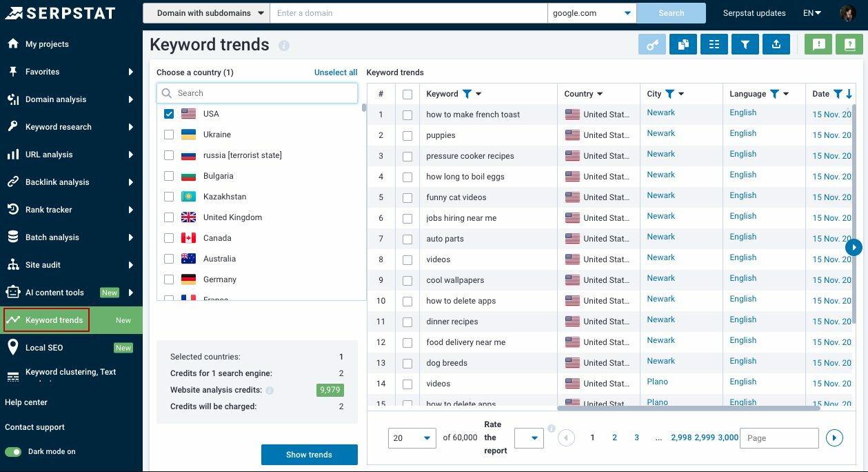Image resolution: width=868 pixels, height=472 pixels.
Task: Open Local SEO in the sidebar
Action: (x=71, y=348)
